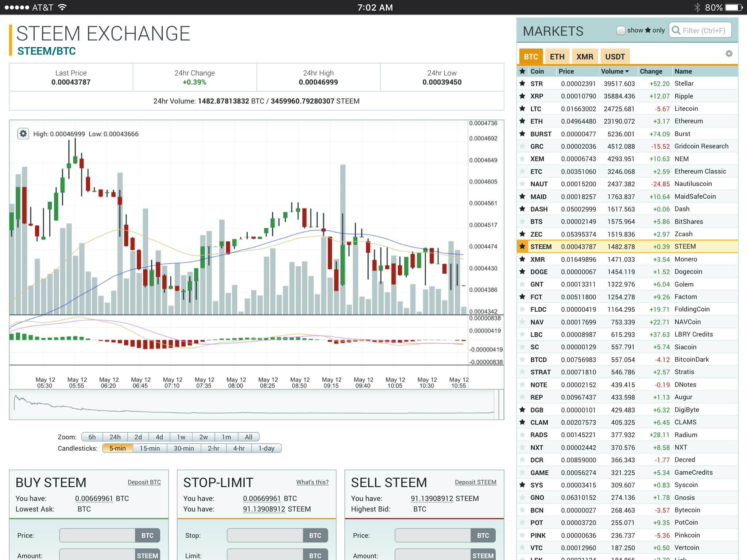Set chart zoom to All
The image size is (747, 560).
click(248, 437)
